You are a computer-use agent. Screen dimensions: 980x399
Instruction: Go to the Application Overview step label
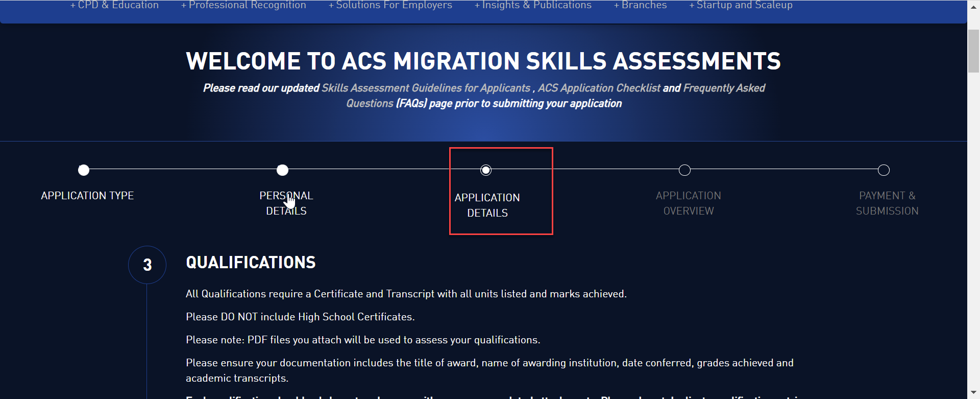click(x=689, y=203)
